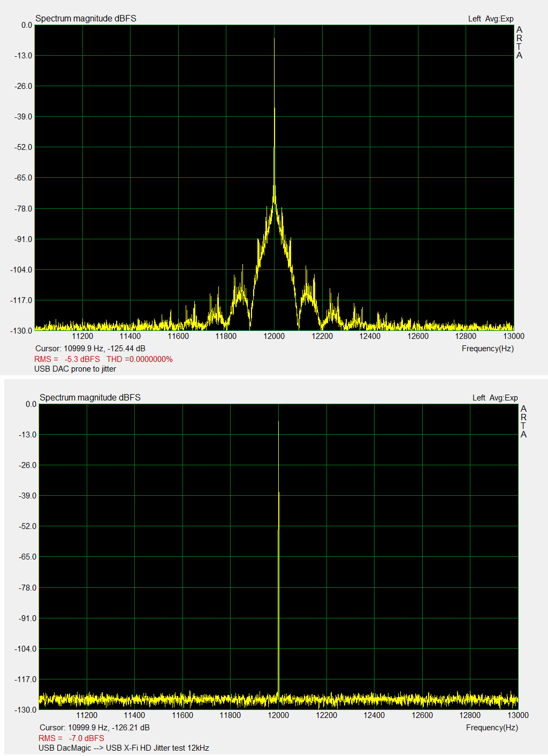Click the "USB DacMagic --> USB X-Fi HD Jitter test 12kHz" caption

(x=124, y=748)
